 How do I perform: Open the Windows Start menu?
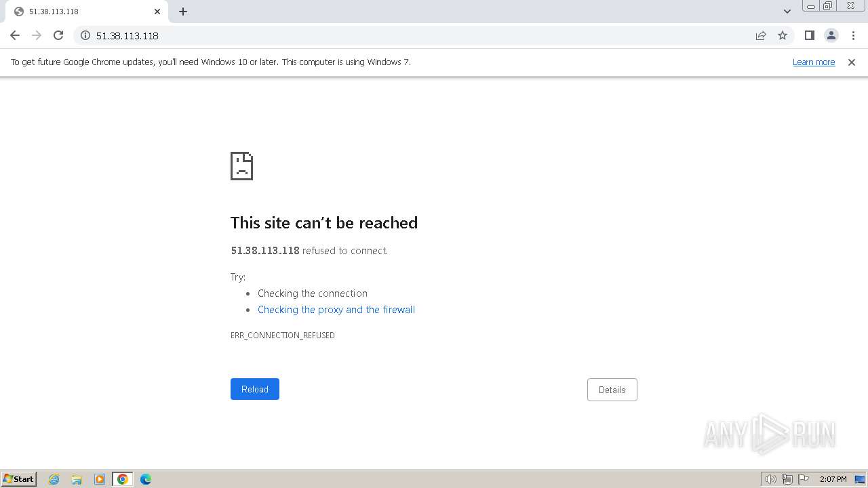click(x=19, y=479)
